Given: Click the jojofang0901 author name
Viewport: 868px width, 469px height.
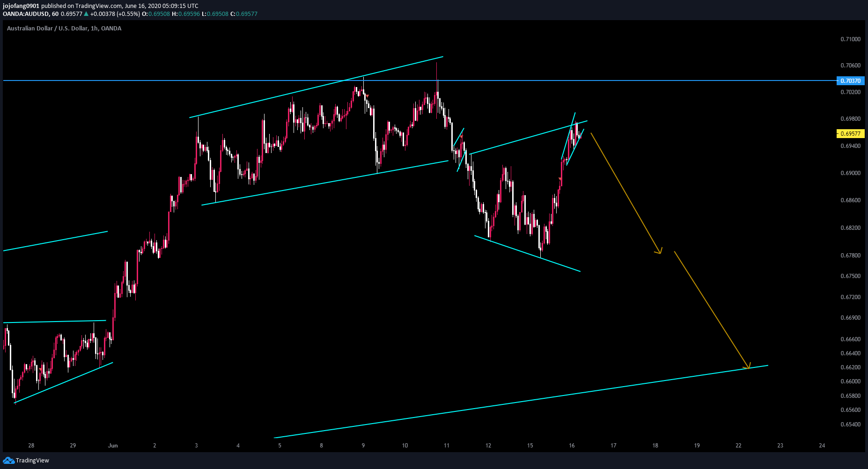Looking at the screenshot, I should point(21,6).
